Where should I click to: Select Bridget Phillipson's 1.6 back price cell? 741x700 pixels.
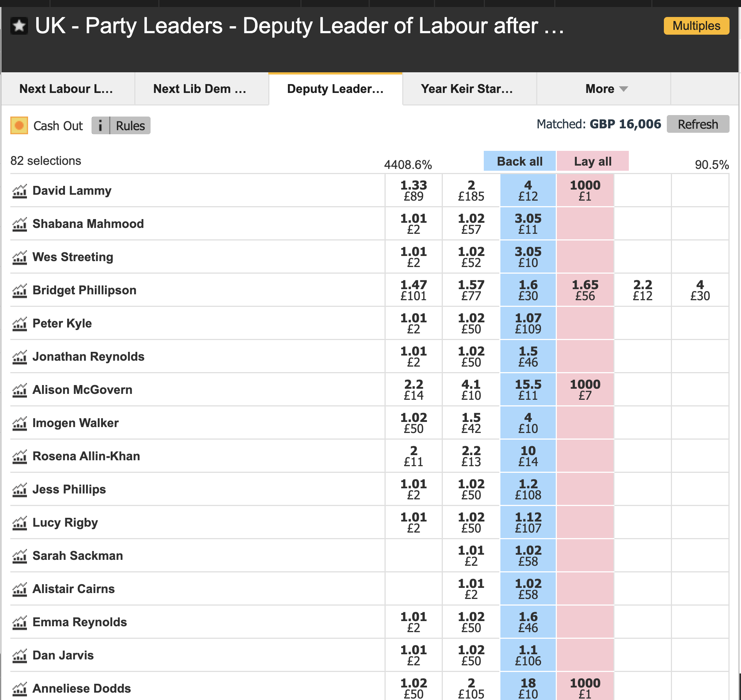tap(528, 290)
